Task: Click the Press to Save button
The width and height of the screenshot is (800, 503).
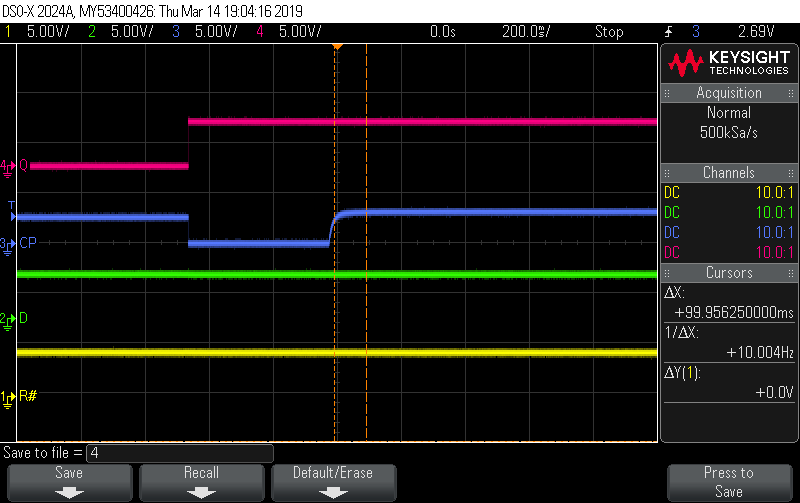Action: pos(729,483)
